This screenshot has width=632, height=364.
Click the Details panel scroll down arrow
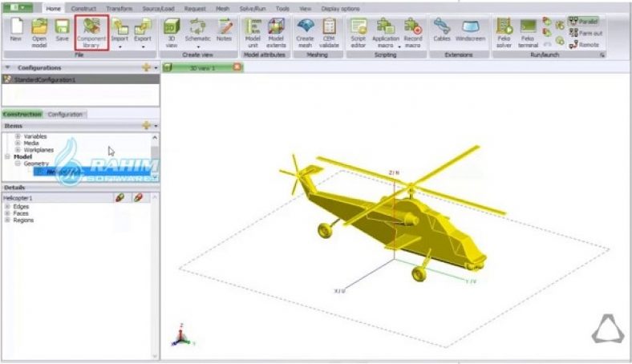(155, 356)
